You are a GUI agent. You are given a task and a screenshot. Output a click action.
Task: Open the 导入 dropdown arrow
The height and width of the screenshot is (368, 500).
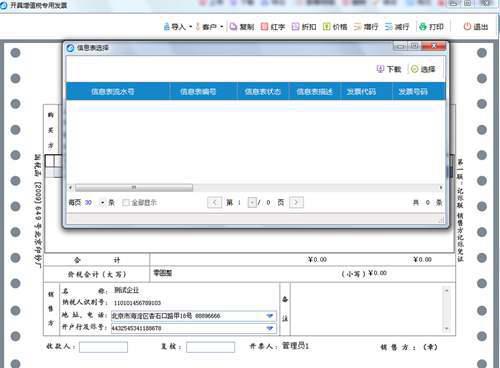[191, 27]
